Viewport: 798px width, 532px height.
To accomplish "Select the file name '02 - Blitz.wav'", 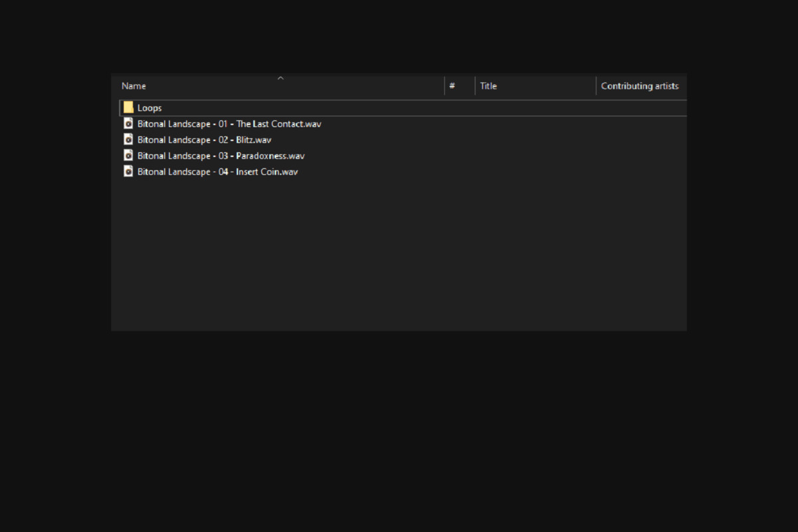I will click(x=204, y=140).
